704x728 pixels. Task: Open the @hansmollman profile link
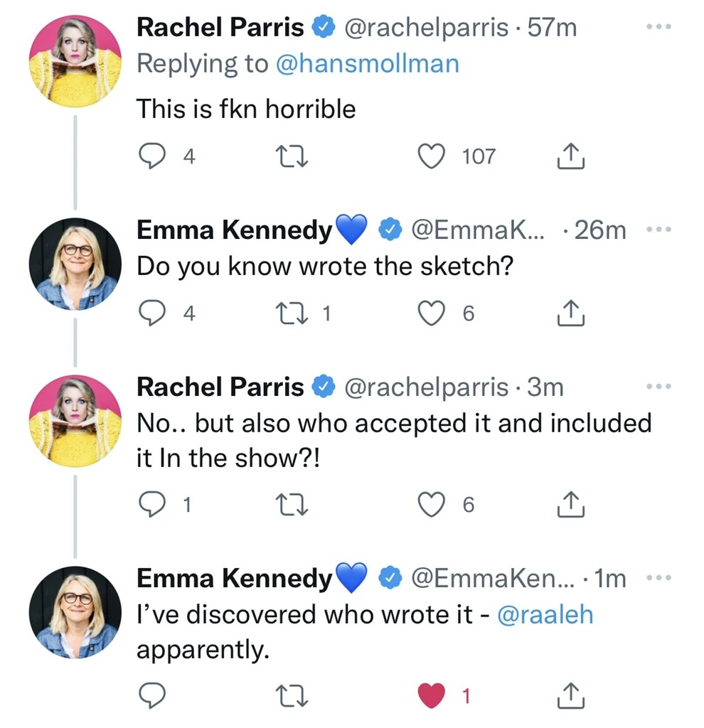click(367, 64)
